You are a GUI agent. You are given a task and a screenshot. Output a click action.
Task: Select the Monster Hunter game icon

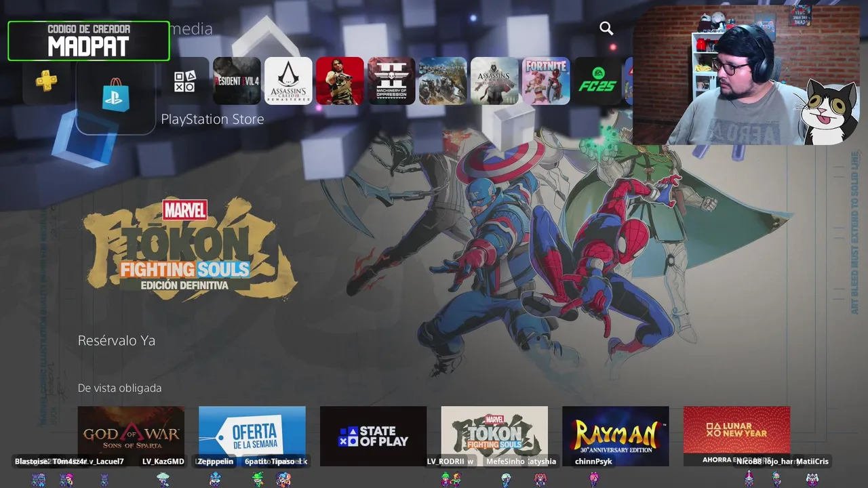(443, 81)
